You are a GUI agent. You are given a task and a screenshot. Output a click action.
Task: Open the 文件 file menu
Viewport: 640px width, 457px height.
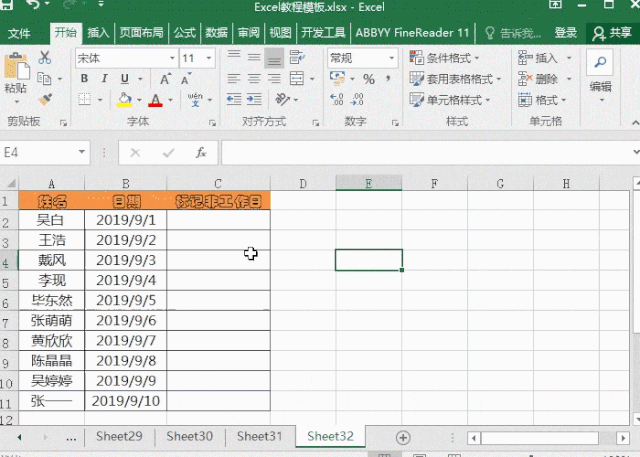pyautogui.click(x=19, y=33)
